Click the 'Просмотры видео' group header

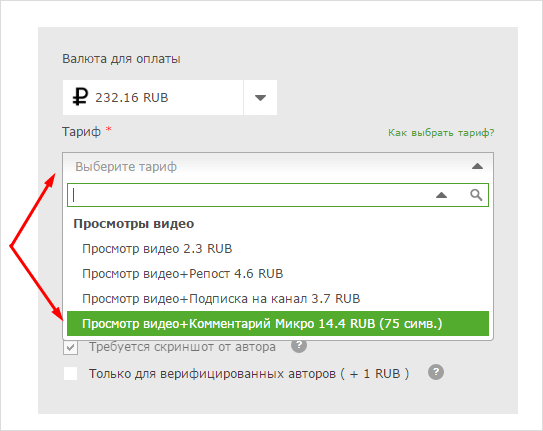click(x=134, y=224)
